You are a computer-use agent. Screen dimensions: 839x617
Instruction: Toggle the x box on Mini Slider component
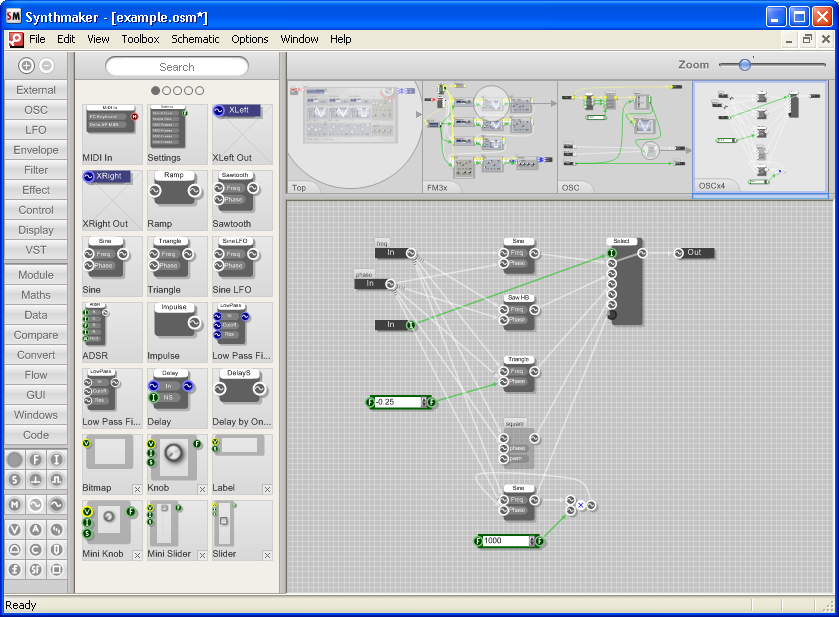(202, 555)
